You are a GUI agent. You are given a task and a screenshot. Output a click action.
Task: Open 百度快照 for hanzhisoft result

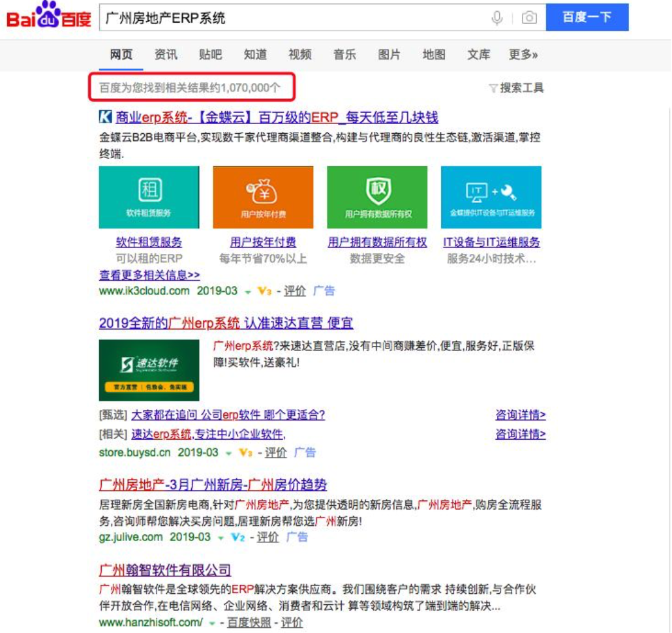(249, 623)
